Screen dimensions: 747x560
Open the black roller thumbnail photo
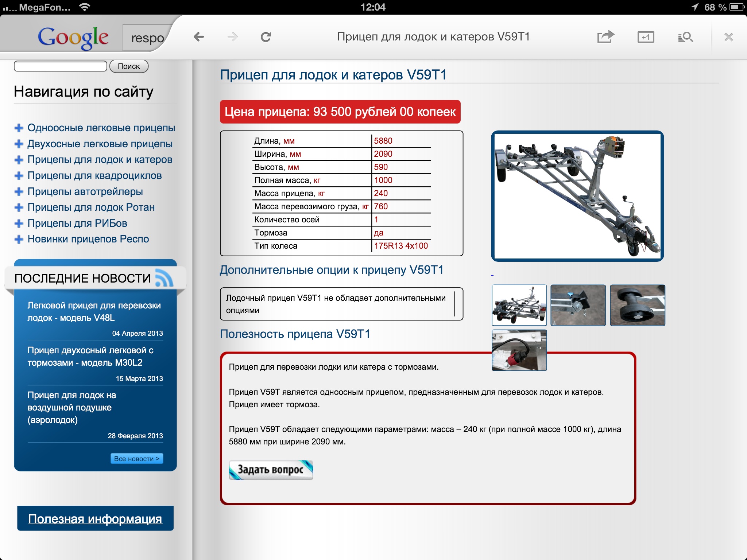coord(637,305)
